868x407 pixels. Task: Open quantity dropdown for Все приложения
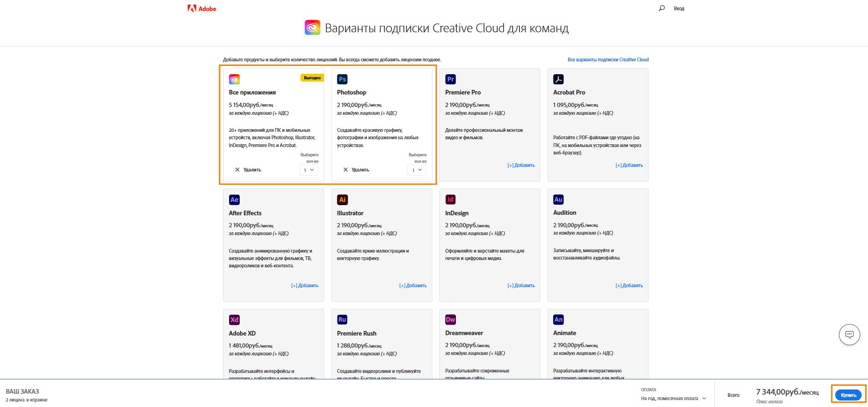click(309, 170)
